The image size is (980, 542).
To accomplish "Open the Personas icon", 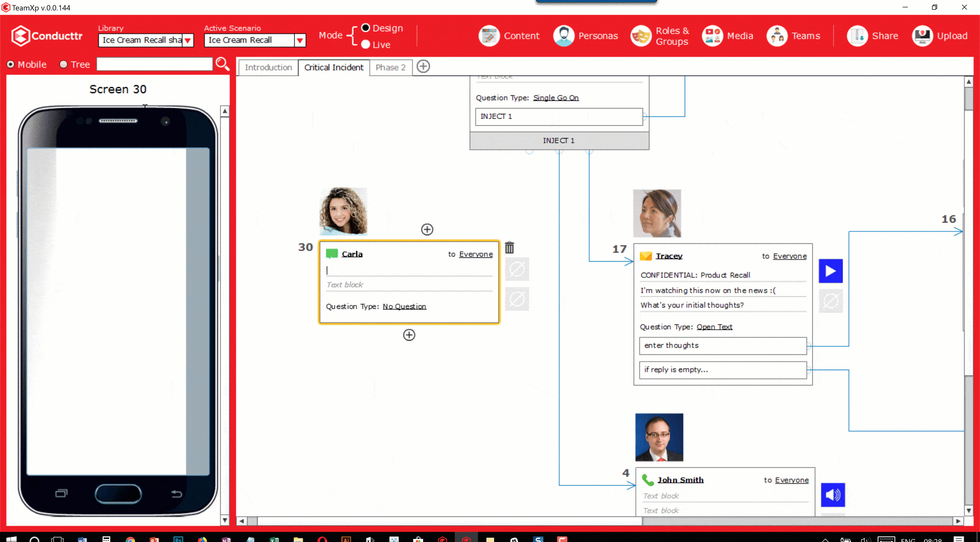I will pyautogui.click(x=563, y=36).
